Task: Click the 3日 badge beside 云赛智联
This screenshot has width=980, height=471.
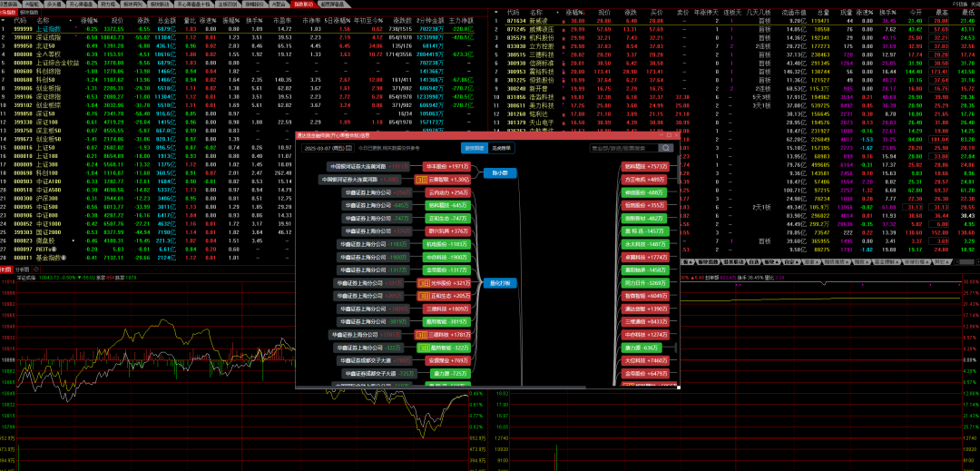Action: (x=420, y=180)
